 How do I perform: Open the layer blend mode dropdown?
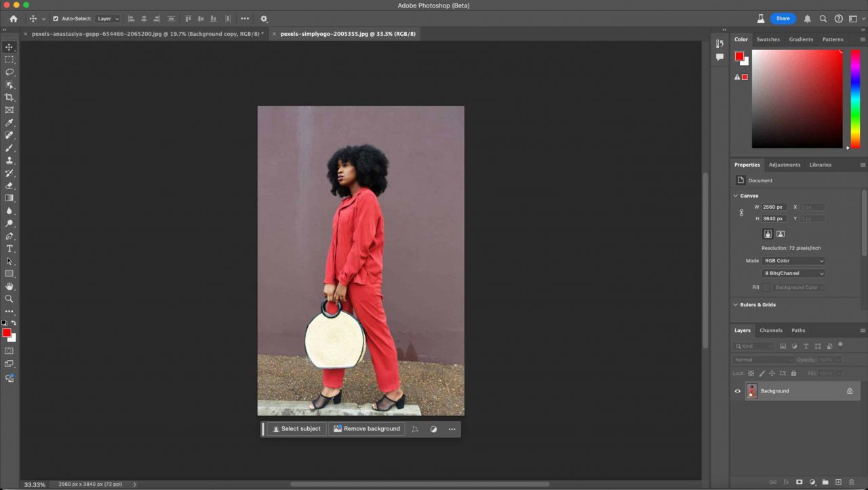(763, 359)
